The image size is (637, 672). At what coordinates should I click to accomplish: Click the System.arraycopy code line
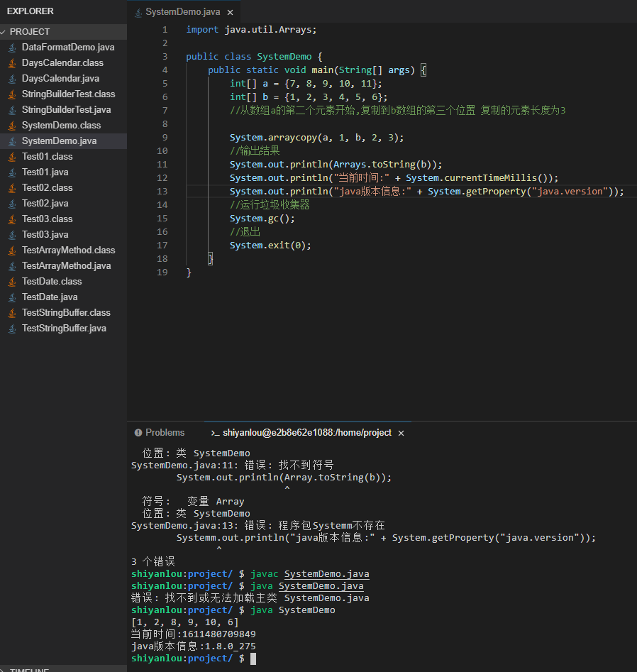point(316,138)
